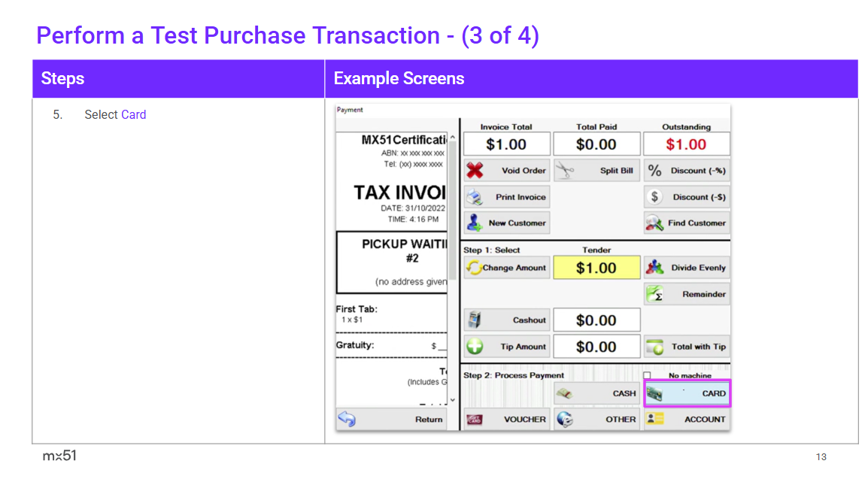Click the yellow Tender amount field
Viewport: 868px width, 485px height.
596,268
